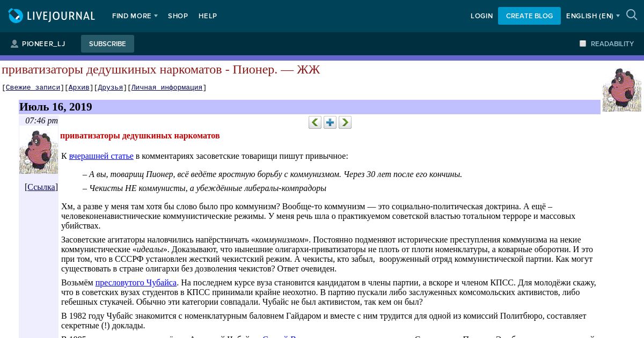Click the 07:46 pm timestamp
Image resolution: width=644 pixels, height=338 pixels.
click(41, 121)
